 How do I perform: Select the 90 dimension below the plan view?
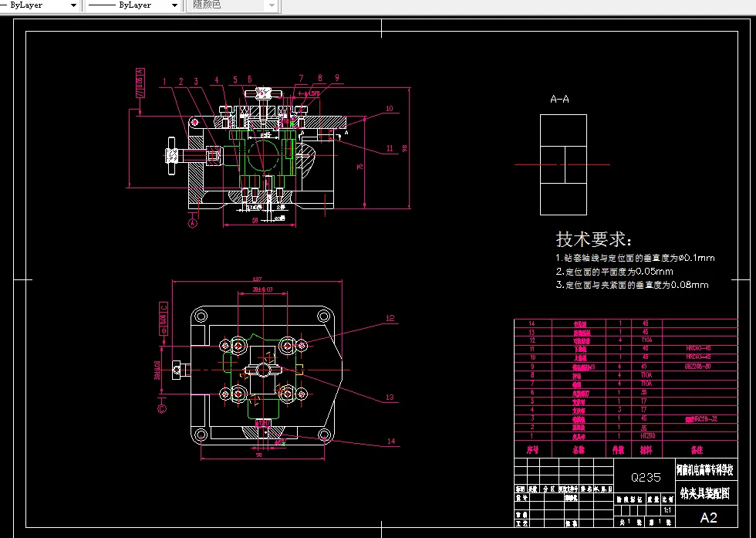pos(259,455)
